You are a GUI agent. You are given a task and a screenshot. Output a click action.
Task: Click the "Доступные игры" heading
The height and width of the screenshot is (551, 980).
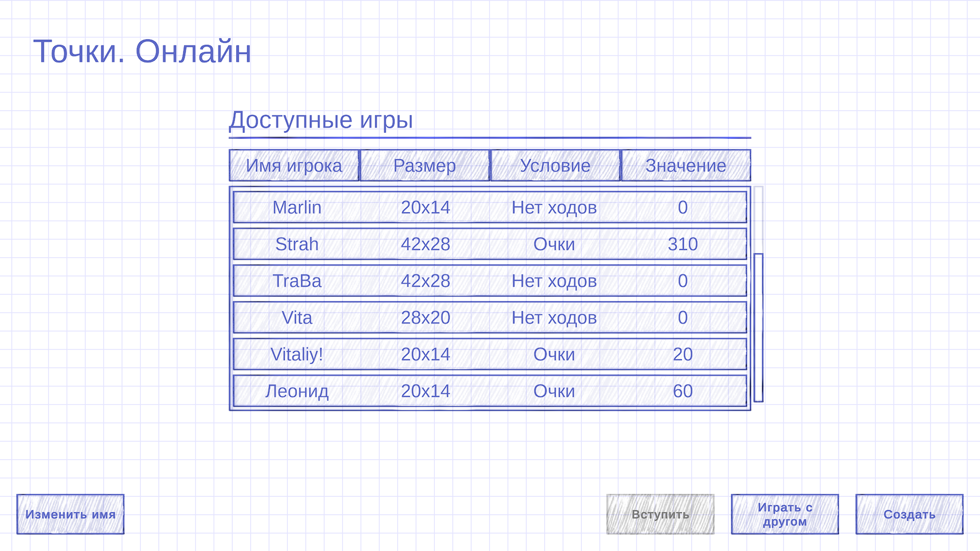click(322, 120)
